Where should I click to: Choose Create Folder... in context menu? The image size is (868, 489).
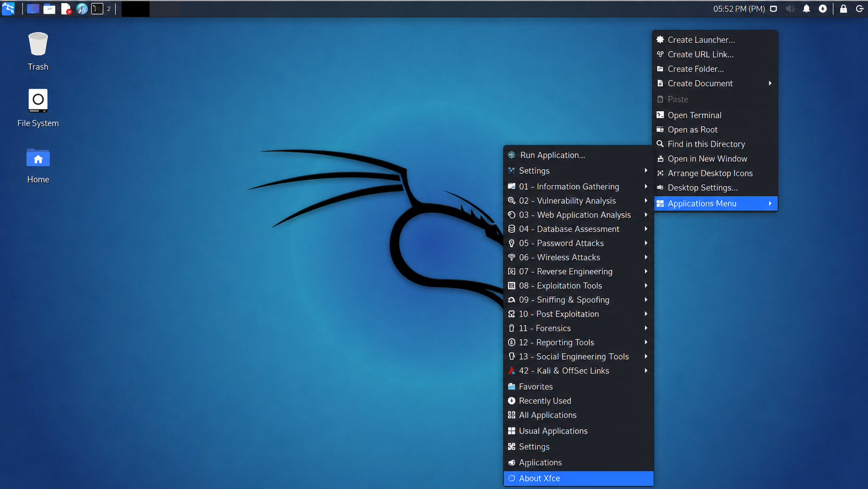(x=715, y=69)
